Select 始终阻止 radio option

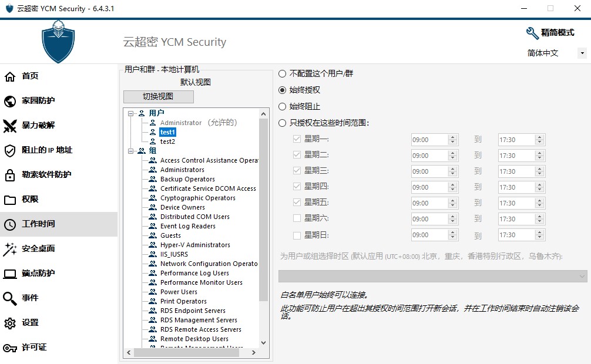click(x=282, y=107)
